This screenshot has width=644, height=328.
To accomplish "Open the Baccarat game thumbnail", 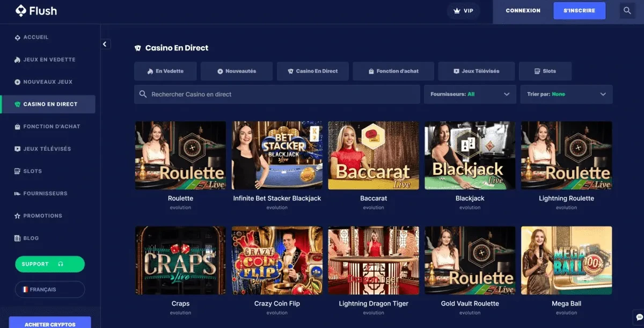I will pos(374,155).
